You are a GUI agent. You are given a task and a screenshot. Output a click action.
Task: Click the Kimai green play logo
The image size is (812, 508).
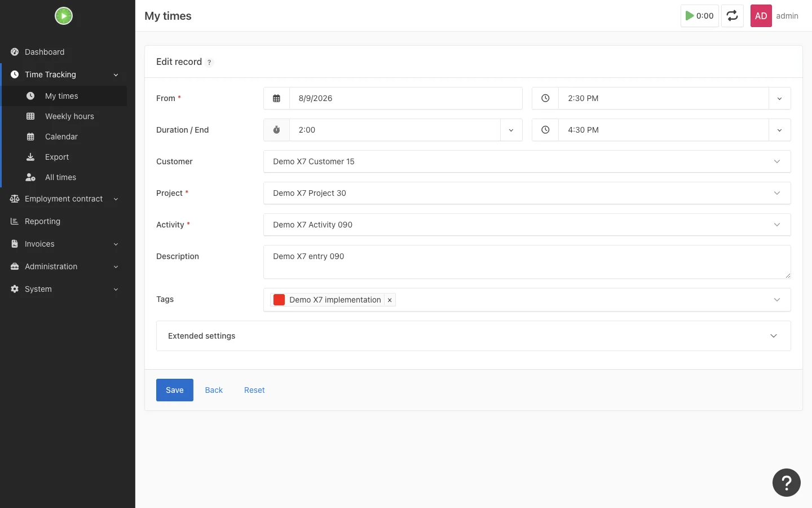[64, 16]
